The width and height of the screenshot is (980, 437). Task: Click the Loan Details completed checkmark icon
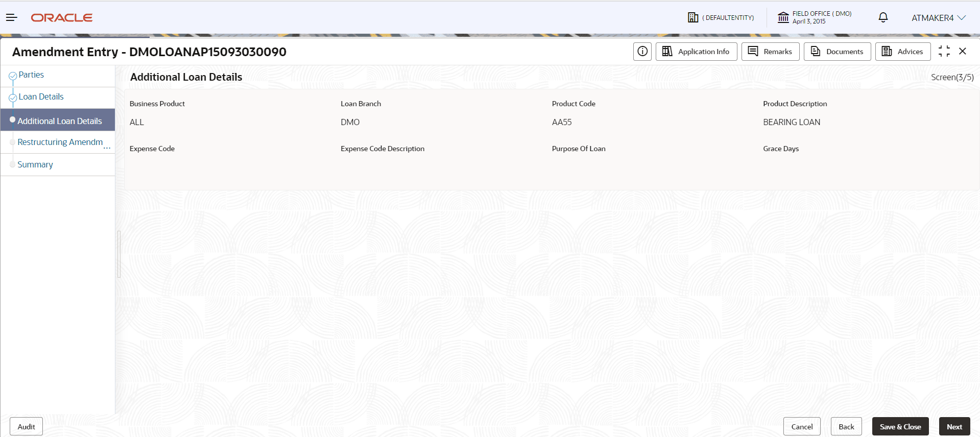click(13, 98)
